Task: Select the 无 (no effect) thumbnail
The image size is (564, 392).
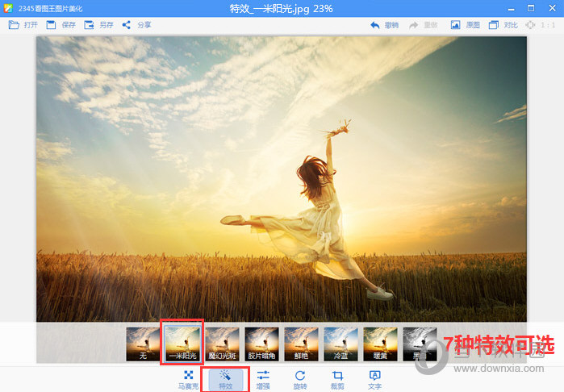Action: pos(143,343)
